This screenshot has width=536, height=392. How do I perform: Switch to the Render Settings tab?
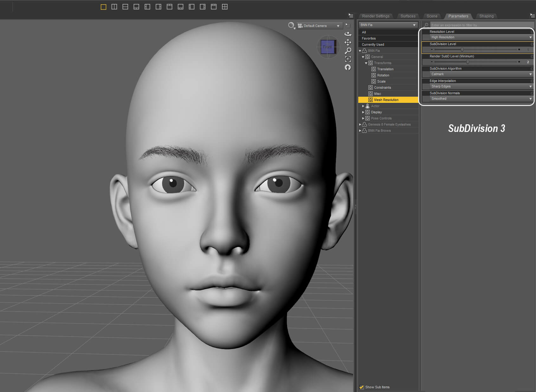click(x=376, y=16)
